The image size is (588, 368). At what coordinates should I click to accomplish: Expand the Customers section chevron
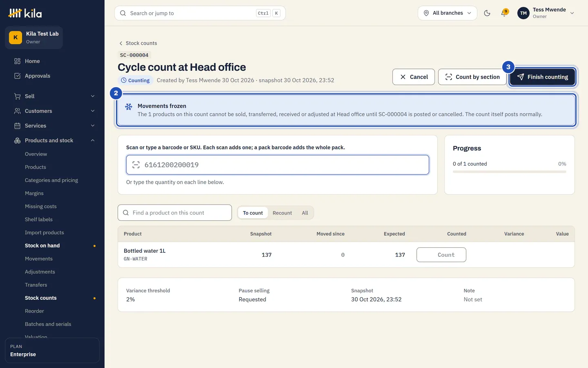93,111
